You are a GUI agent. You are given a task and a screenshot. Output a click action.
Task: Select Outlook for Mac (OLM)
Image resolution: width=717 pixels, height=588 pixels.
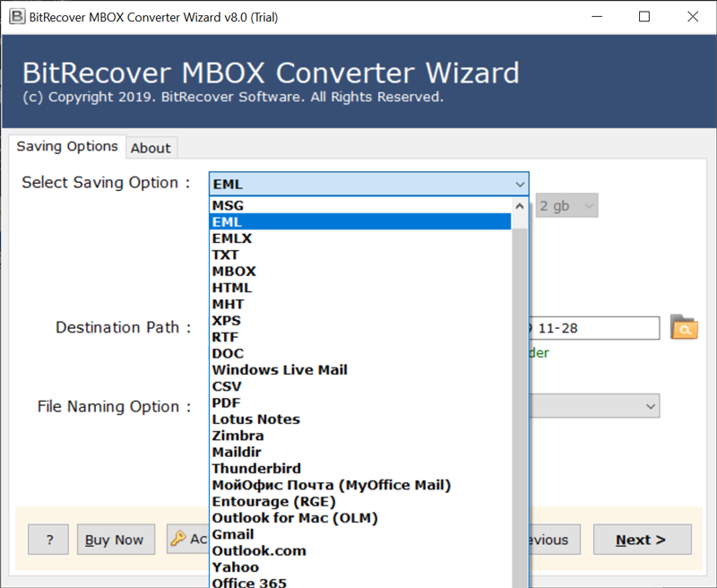(x=360, y=518)
